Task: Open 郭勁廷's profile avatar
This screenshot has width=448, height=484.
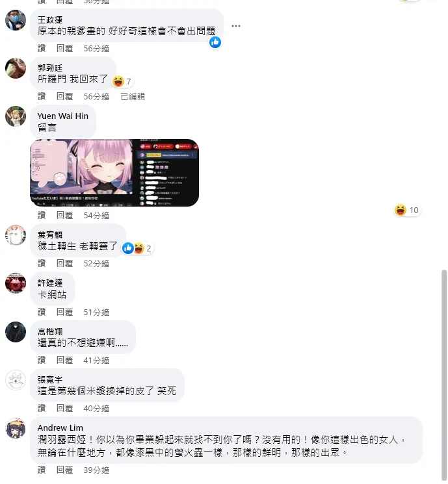Action: [16, 68]
